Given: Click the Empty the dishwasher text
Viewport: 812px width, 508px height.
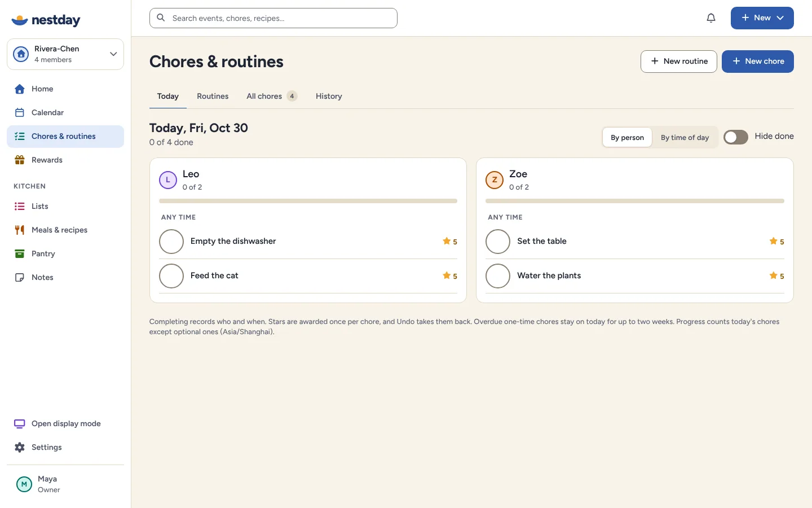Looking at the screenshot, I should coord(233,241).
